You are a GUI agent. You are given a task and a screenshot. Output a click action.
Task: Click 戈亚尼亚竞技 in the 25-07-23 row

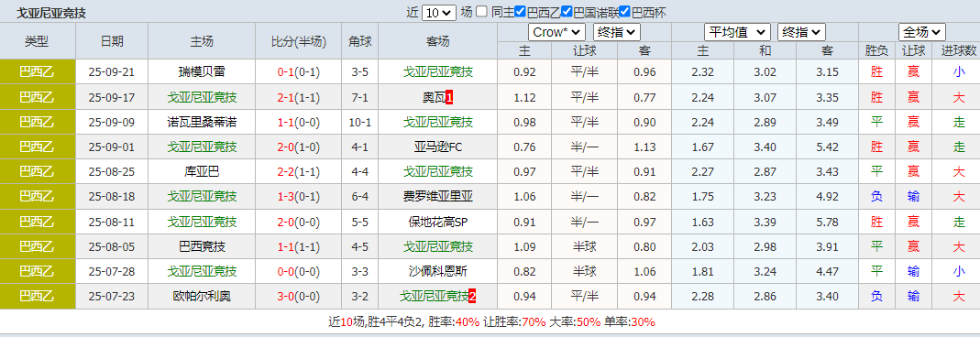(x=434, y=297)
